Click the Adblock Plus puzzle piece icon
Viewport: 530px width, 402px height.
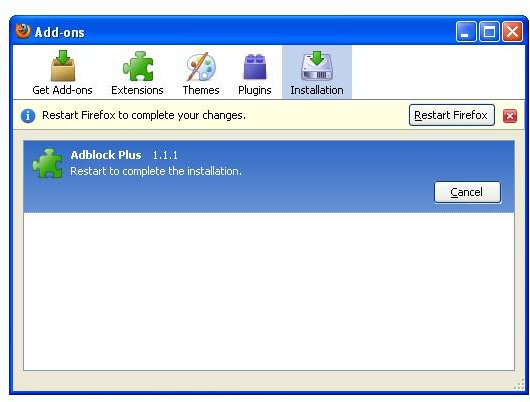pyautogui.click(x=48, y=163)
